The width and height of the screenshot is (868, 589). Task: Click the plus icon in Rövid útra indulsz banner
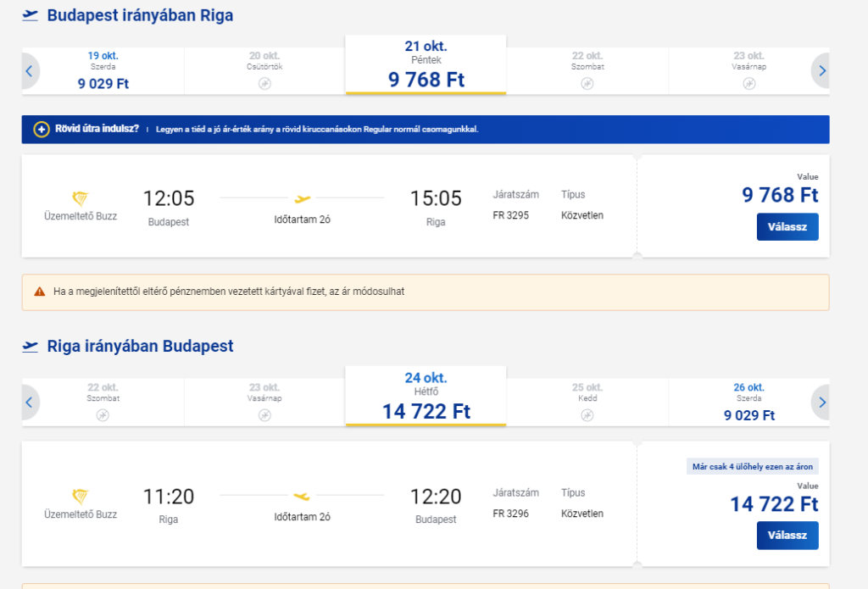pos(42,130)
